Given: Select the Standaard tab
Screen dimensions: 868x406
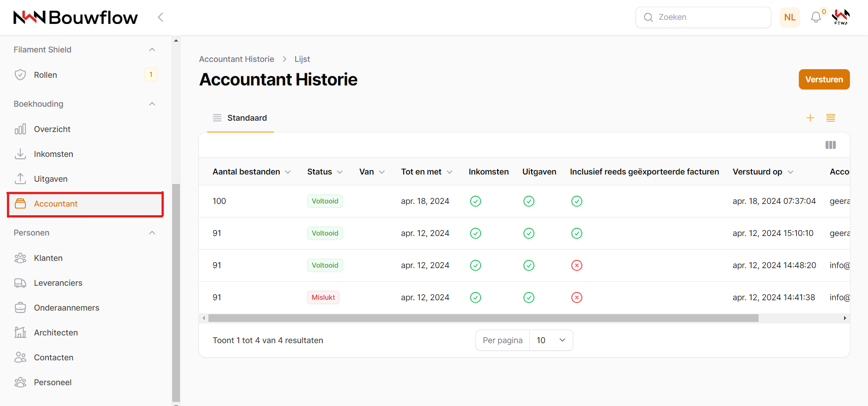Looking at the screenshot, I should click(241, 118).
